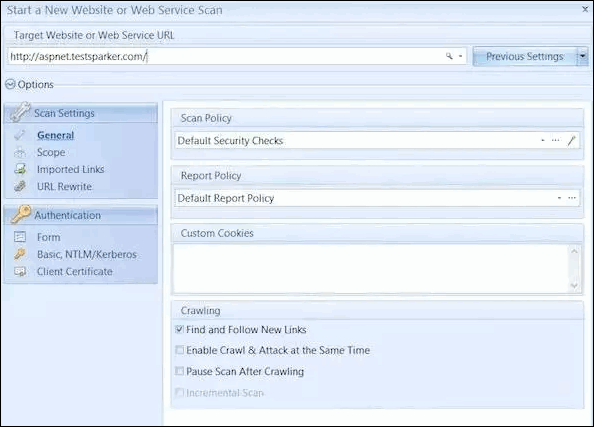This screenshot has width=594, height=427.
Task: Open the Previous Settings dropdown arrow
Action: pyautogui.click(x=583, y=56)
